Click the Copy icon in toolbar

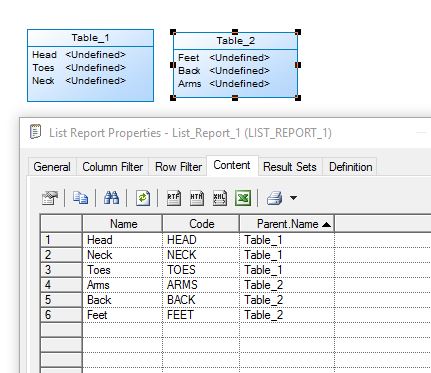click(x=80, y=198)
